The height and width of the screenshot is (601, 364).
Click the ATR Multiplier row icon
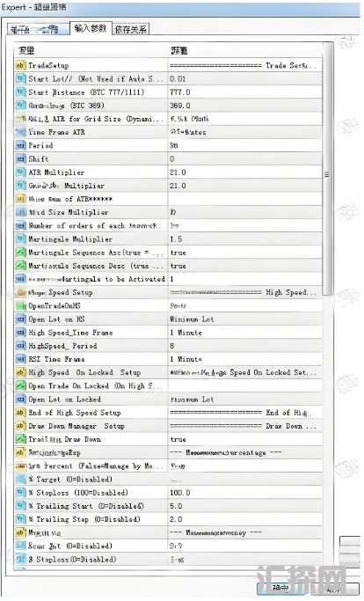pyautogui.click(x=20, y=172)
